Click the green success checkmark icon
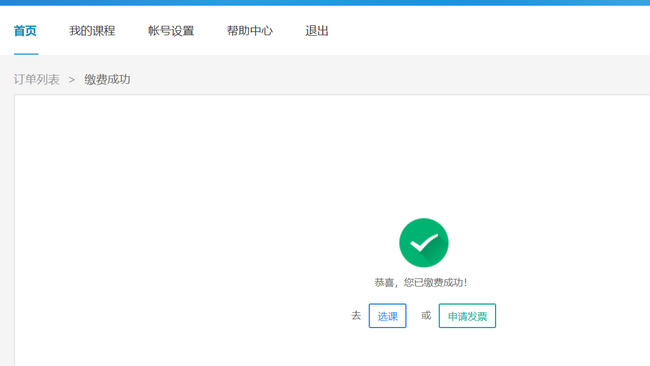This screenshot has height=366, width=650. point(424,242)
